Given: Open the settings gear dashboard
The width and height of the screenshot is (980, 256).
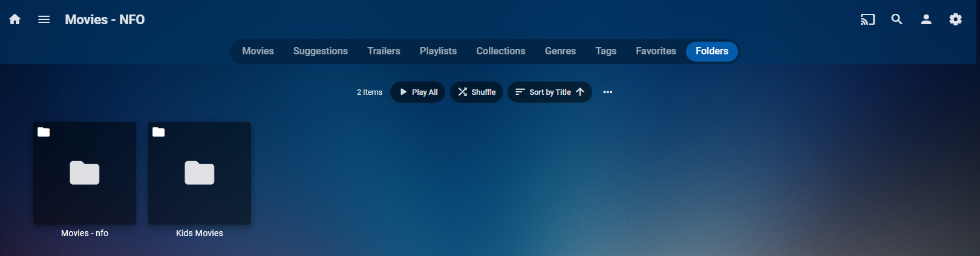Looking at the screenshot, I should [956, 19].
